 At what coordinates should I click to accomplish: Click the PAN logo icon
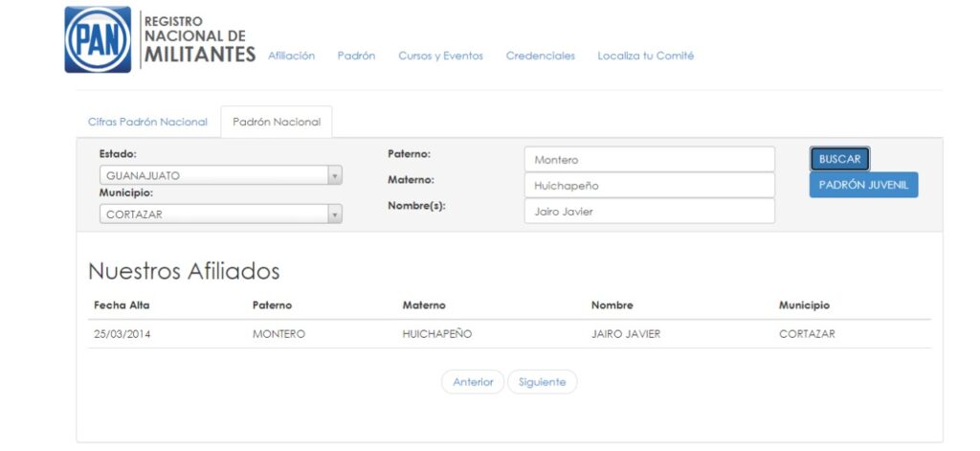coord(98,40)
